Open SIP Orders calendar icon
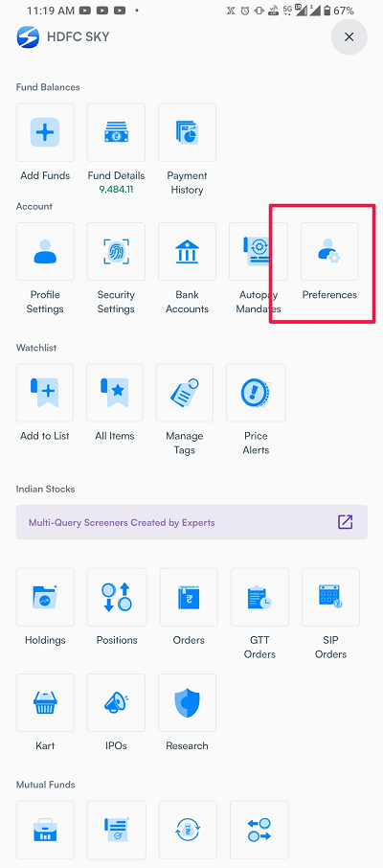 (x=330, y=597)
